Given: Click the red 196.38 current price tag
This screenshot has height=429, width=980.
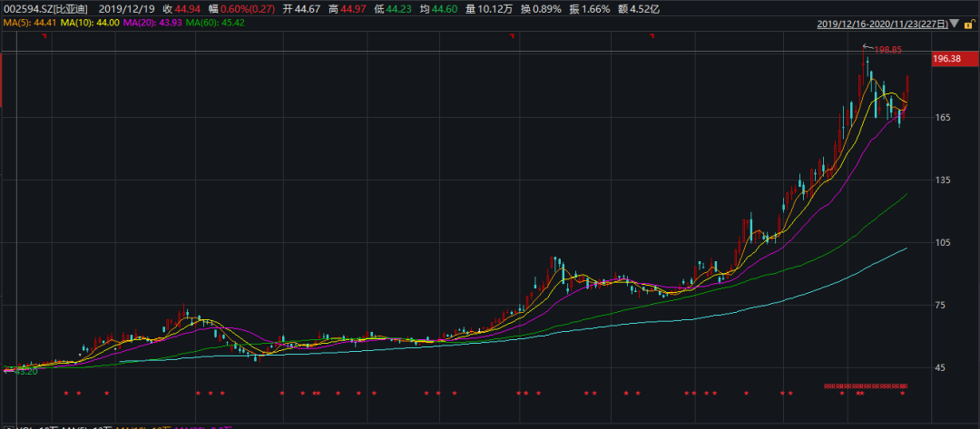Looking at the screenshot, I should (946, 59).
